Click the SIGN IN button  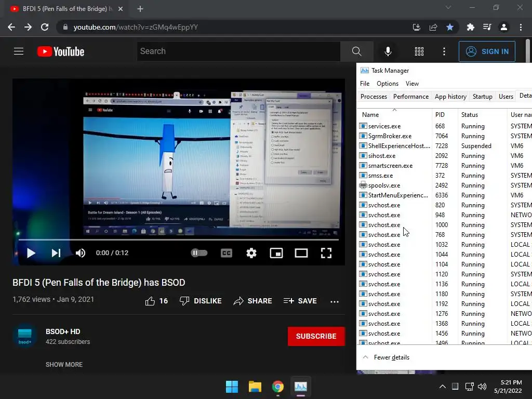click(487, 51)
